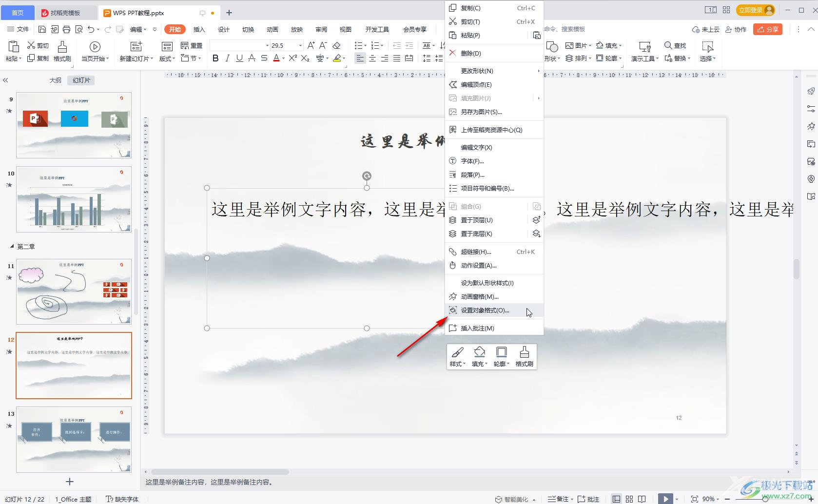818x504 pixels.
Task: Click the zoom out minus icon
Action: point(727,499)
